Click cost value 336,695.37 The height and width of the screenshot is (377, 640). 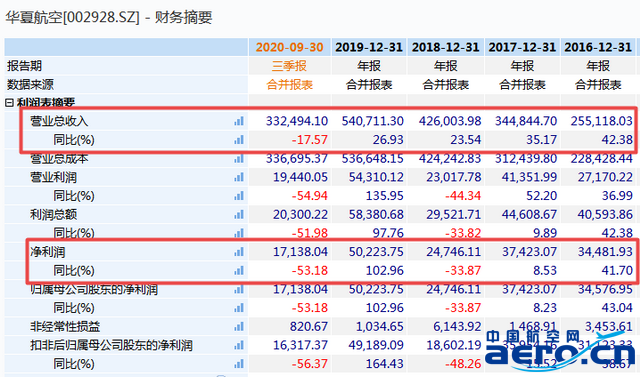[x=297, y=159]
